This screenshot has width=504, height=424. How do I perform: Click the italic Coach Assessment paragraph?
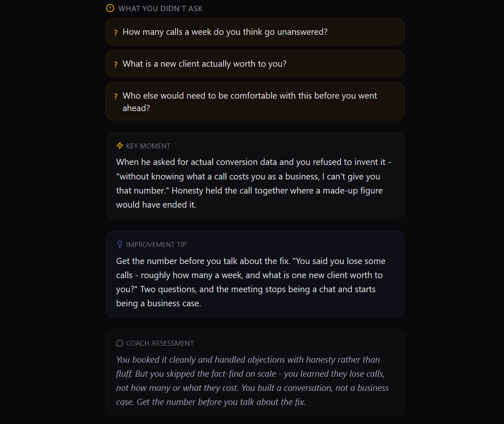pos(252,381)
